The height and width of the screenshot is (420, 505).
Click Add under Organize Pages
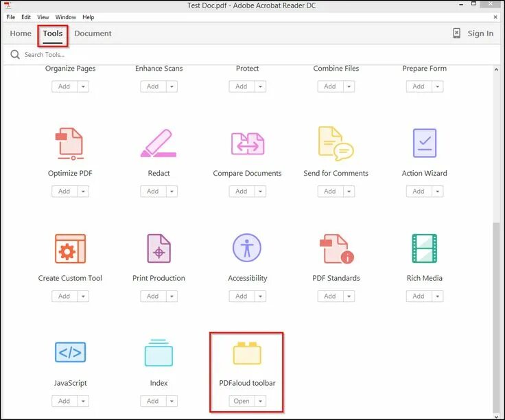(64, 86)
